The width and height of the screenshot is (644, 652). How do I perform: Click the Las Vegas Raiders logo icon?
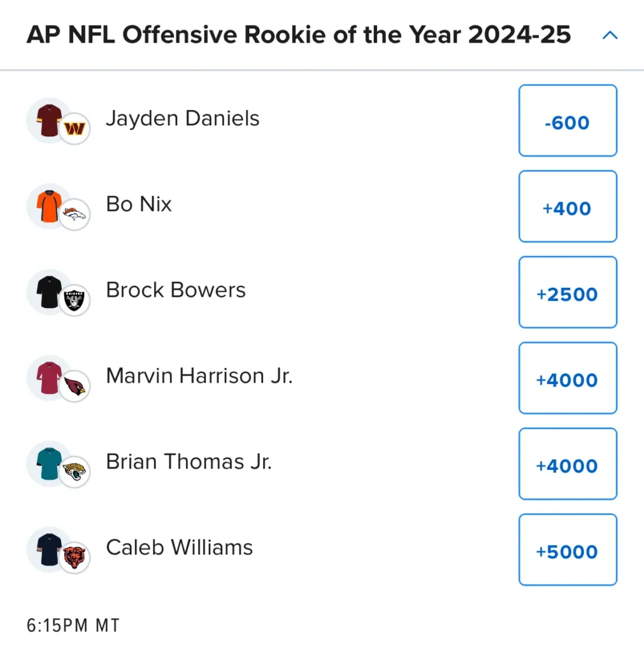[x=75, y=301]
